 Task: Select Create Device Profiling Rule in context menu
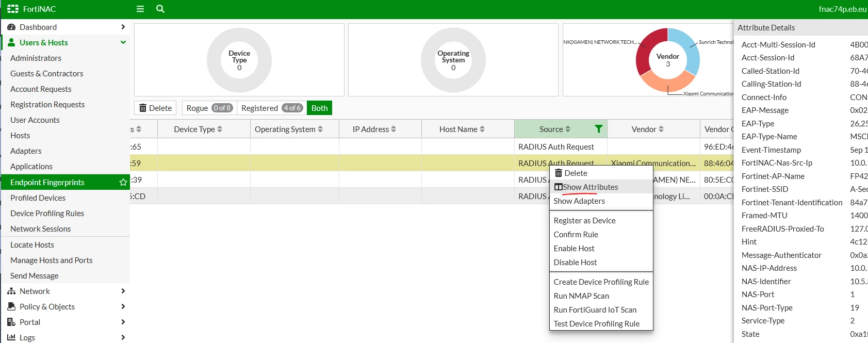coord(601,282)
